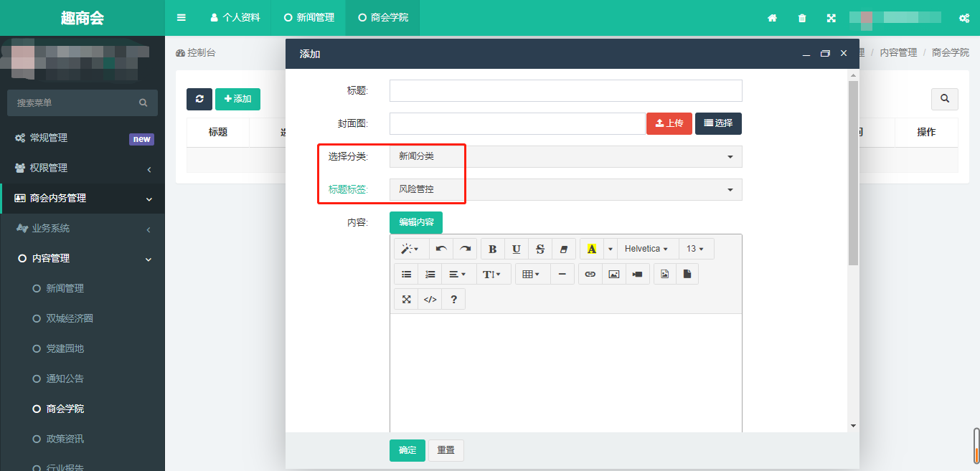Image resolution: width=980 pixels, height=471 pixels.
Task: Open the 选择分类 dropdown showing 新闻分类
Action: (x=565, y=156)
